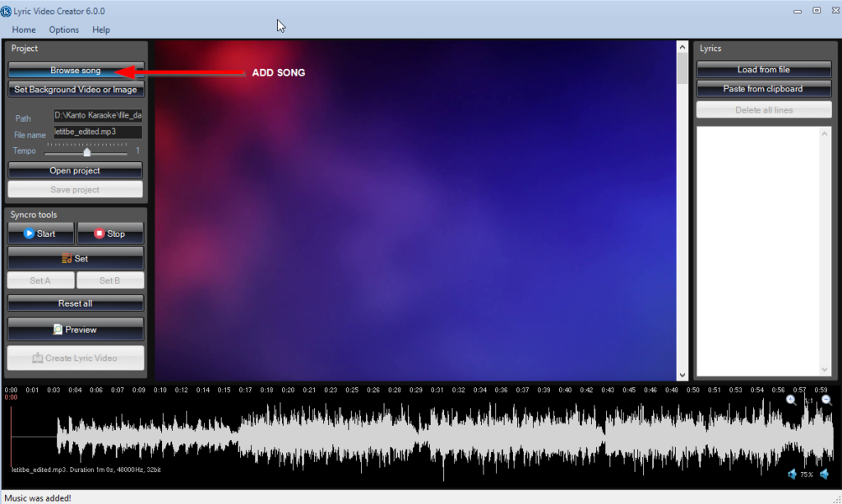
Task: Open the Home menu
Action: pos(24,30)
